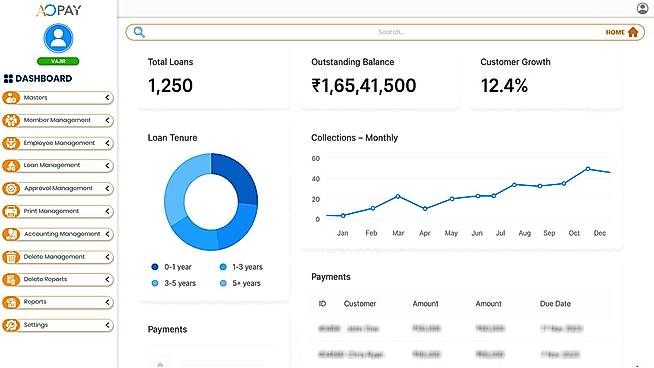Expand the Print Management chevron
The width and height of the screenshot is (654, 368).
[x=108, y=212]
